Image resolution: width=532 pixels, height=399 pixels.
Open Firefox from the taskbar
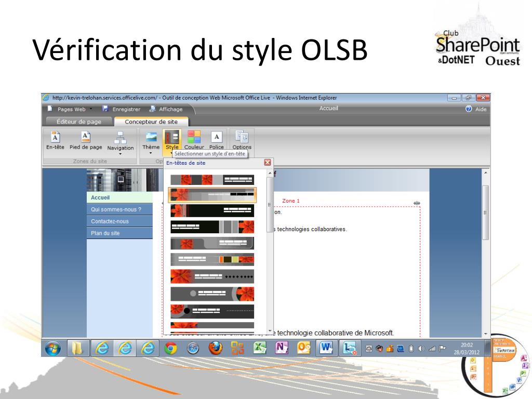(216, 348)
